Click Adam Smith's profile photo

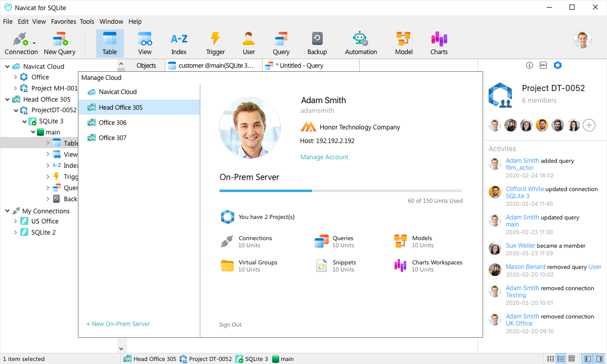(250, 128)
